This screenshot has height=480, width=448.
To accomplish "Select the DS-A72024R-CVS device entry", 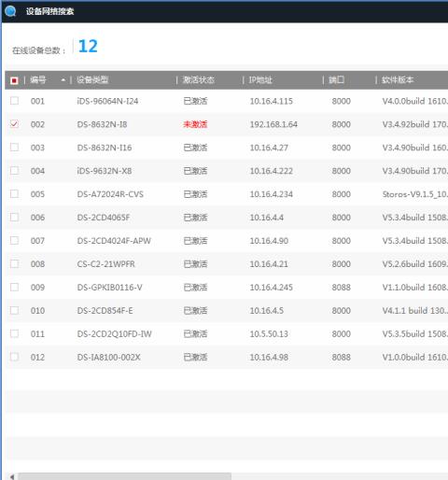I will pyautogui.click(x=110, y=194).
